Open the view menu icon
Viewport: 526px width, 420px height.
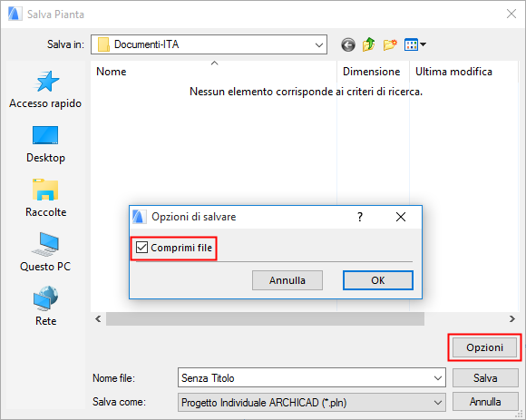pos(415,44)
